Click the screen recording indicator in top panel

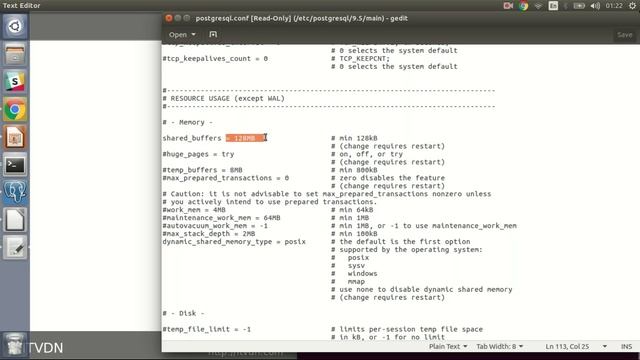(x=508, y=6)
